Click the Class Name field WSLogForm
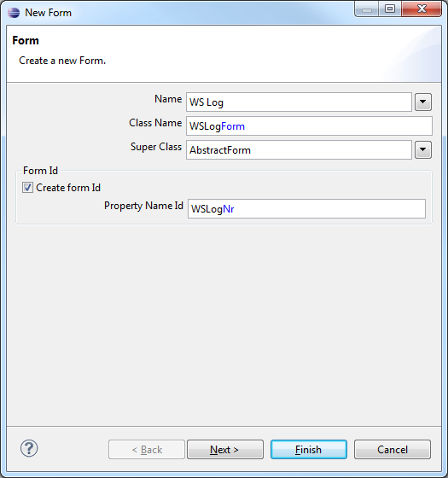 click(x=309, y=126)
